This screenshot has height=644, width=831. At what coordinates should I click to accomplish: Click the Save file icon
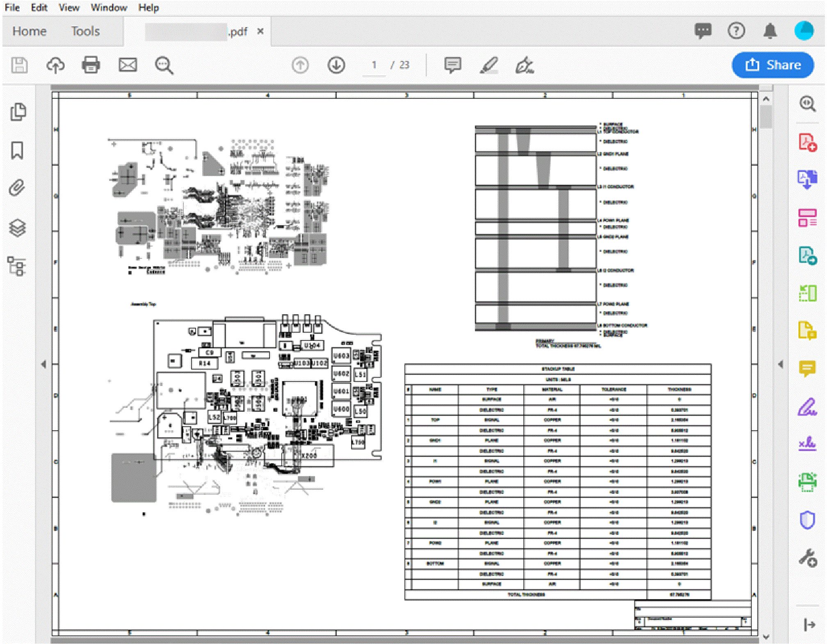(x=19, y=65)
